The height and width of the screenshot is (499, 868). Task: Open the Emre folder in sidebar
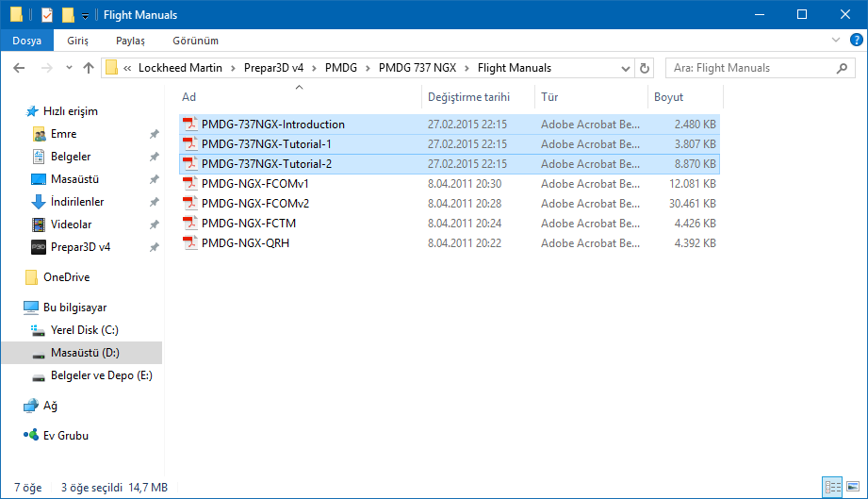(x=64, y=134)
